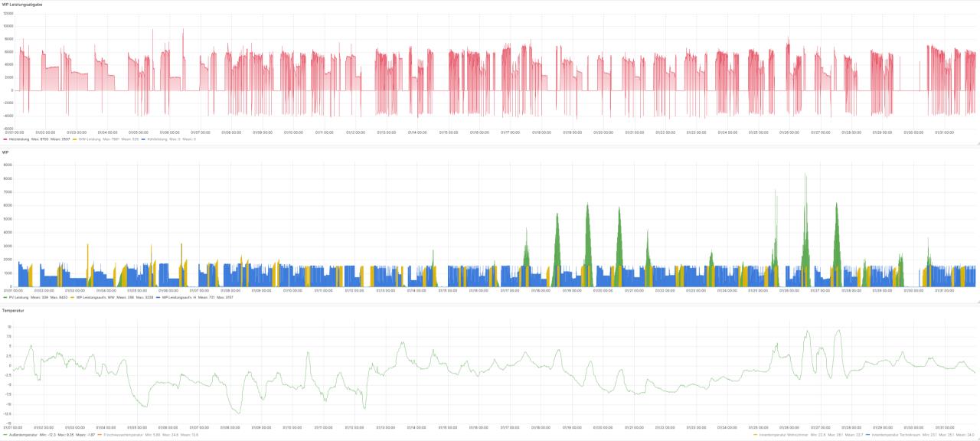The width and height of the screenshot is (980, 441).
Task: Open the green color marker beside PV Leistung
Action: point(5,297)
